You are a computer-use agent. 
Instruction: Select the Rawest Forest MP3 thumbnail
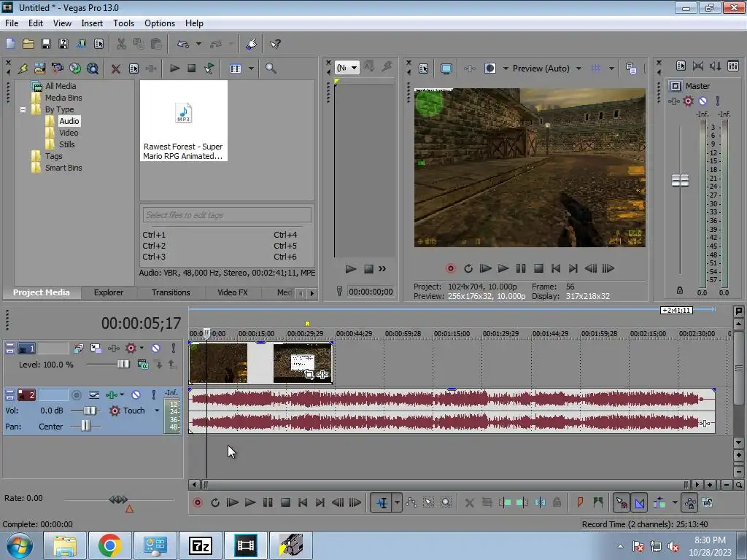183,121
